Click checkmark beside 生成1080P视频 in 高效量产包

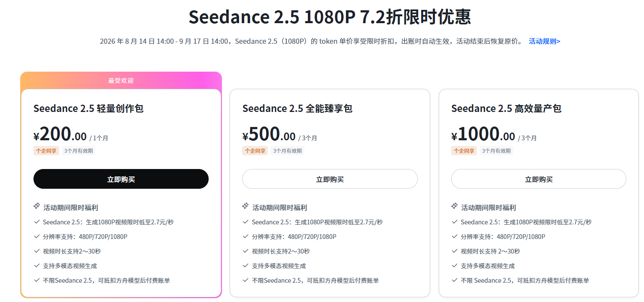[454, 222]
